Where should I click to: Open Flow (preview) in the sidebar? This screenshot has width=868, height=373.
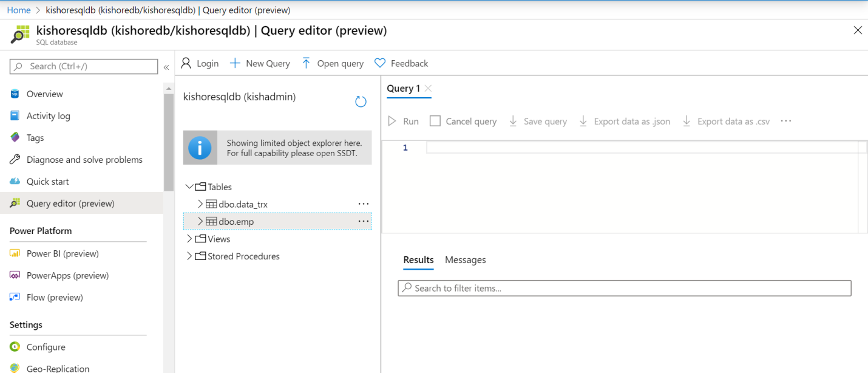coord(55,297)
